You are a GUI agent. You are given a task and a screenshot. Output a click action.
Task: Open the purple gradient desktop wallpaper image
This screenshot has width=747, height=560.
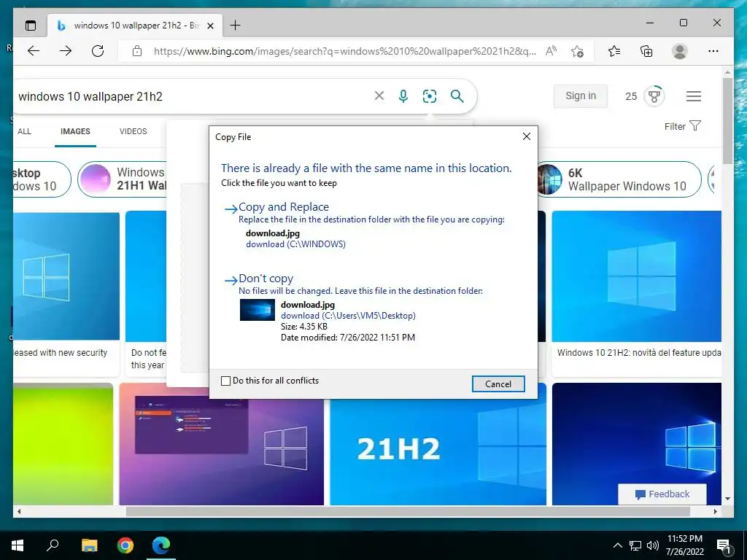click(221, 444)
